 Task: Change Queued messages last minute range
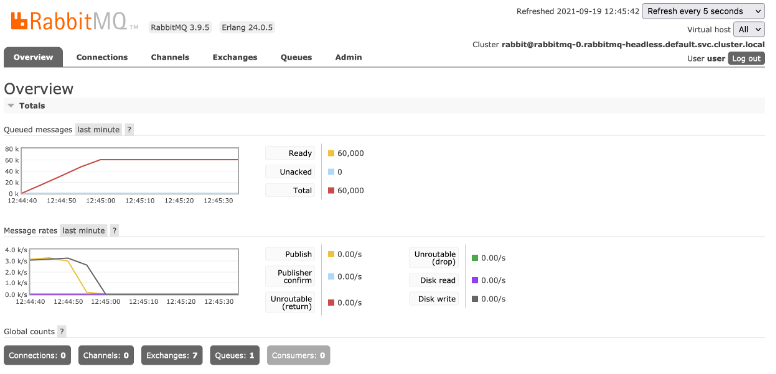tap(98, 130)
